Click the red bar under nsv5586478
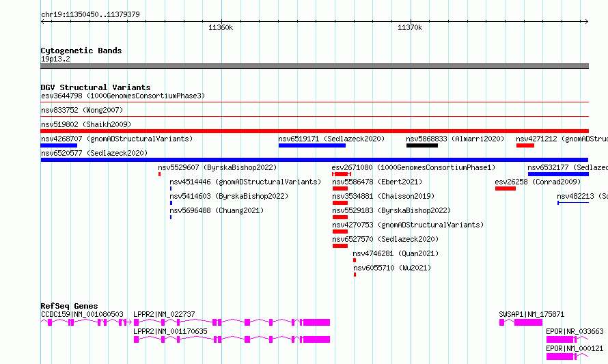The image size is (608, 364). tap(340, 188)
